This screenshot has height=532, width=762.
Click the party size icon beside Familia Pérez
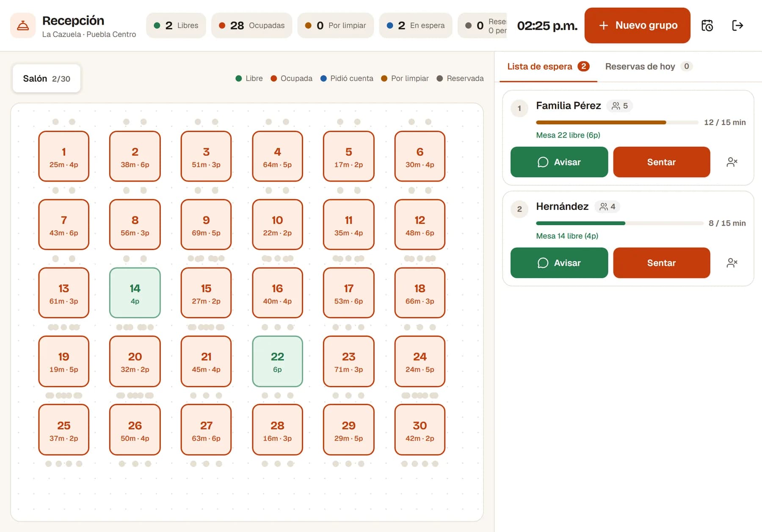[x=616, y=106]
